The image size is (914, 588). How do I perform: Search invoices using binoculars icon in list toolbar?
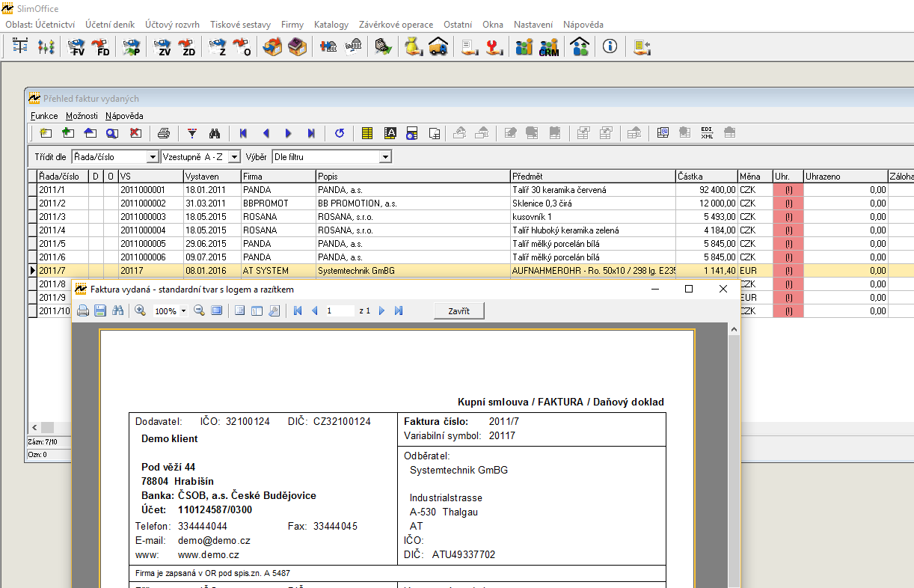pyautogui.click(x=215, y=133)
